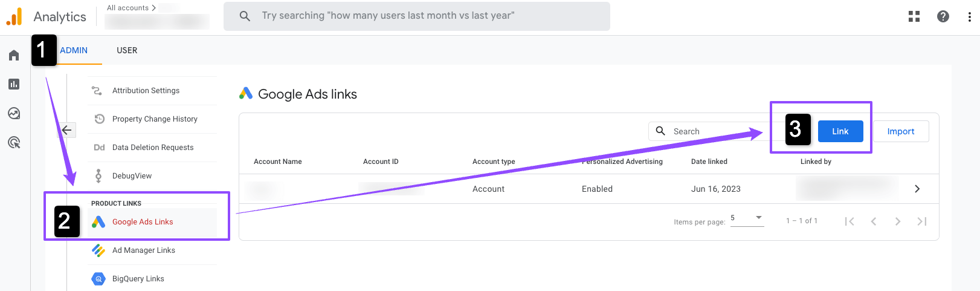The image size is (980, 291).
Task: Expand the linked account row chevron
Action: pyautogui.click(x=917, y=189)
